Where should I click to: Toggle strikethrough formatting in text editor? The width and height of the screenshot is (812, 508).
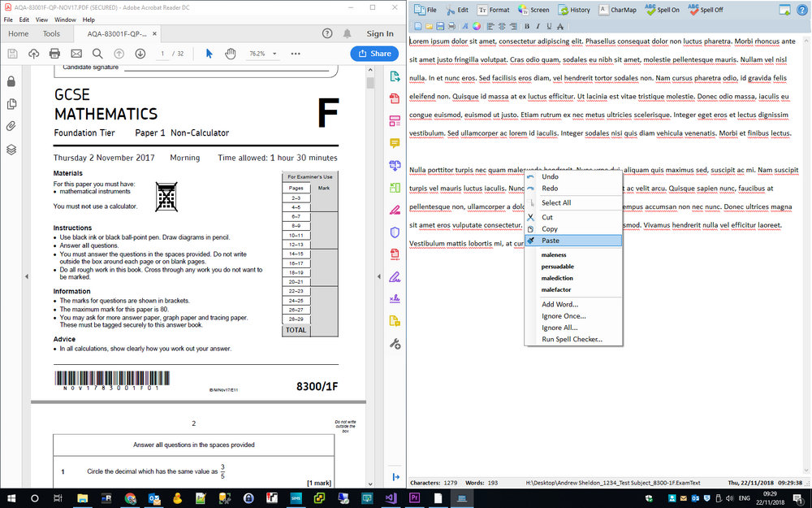(560, 26)
